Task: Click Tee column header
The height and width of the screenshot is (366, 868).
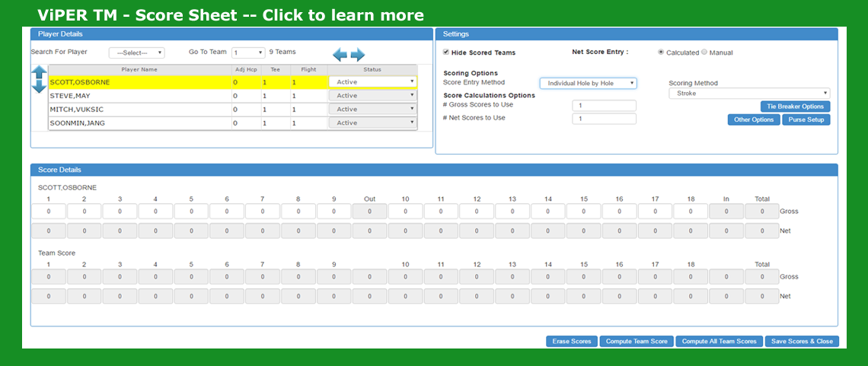Action: pyautogui.click(x=276, y=70)
